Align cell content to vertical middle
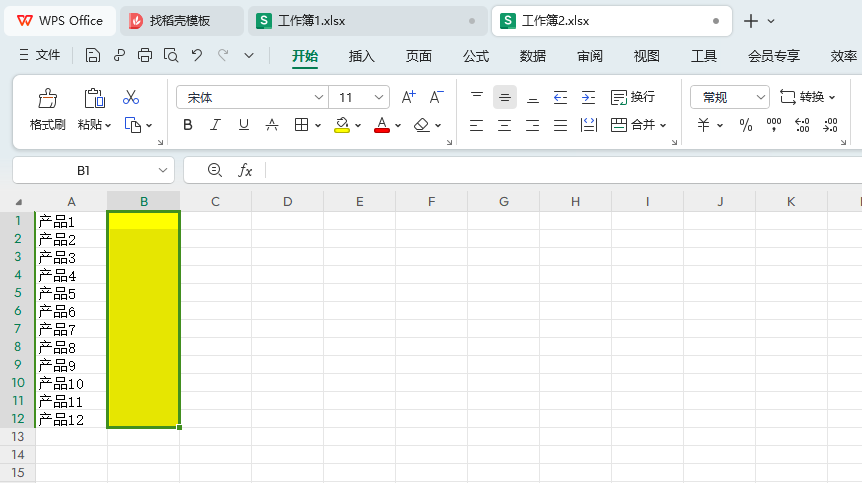 click(x=505, y=97)
